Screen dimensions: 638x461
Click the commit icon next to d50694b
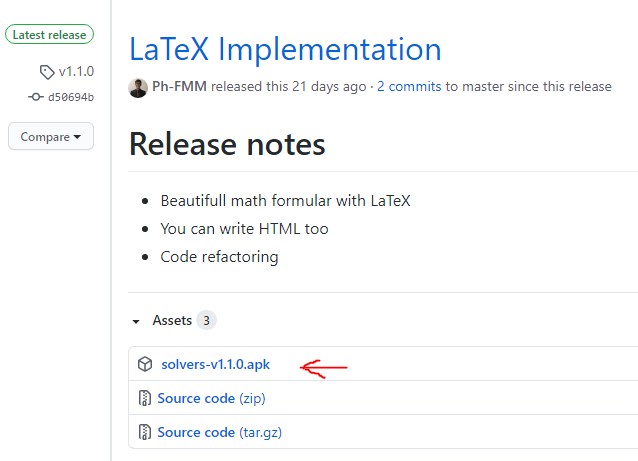36,97
